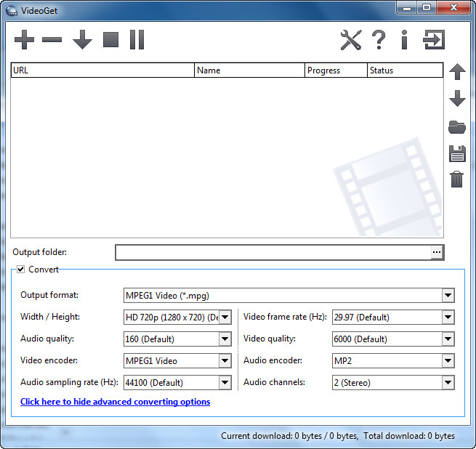This screenshot has width=476, height=449.
Task: Stop downloading with the square stop icon
Action: (x=110, y=39)
